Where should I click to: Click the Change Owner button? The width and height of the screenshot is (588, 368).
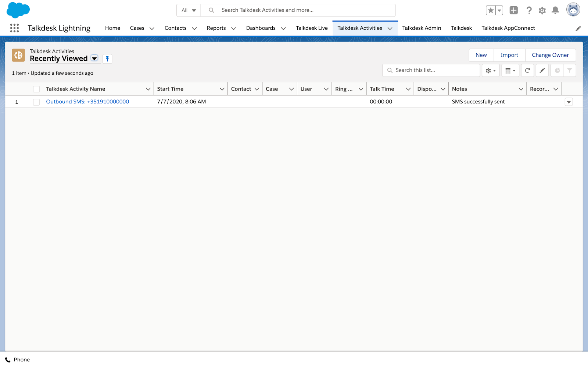[550, 55]
